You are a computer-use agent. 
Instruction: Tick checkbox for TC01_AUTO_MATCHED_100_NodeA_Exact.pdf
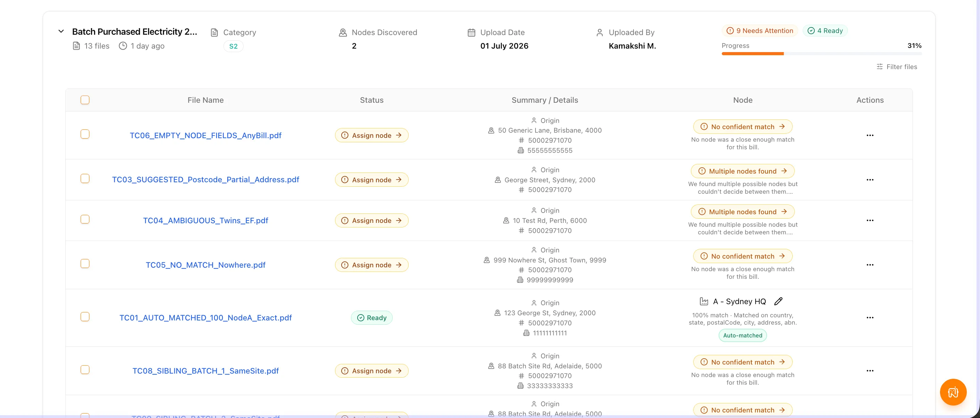tap(85, 317)
